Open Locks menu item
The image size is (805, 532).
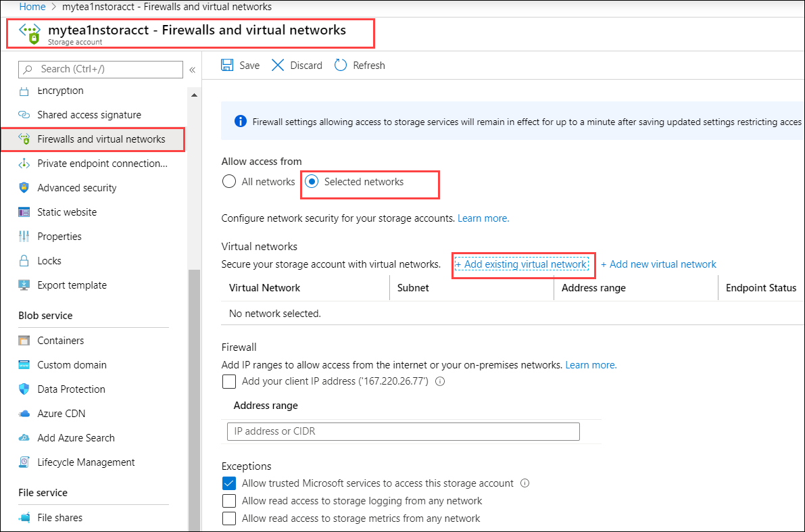[x=49, y=261]
